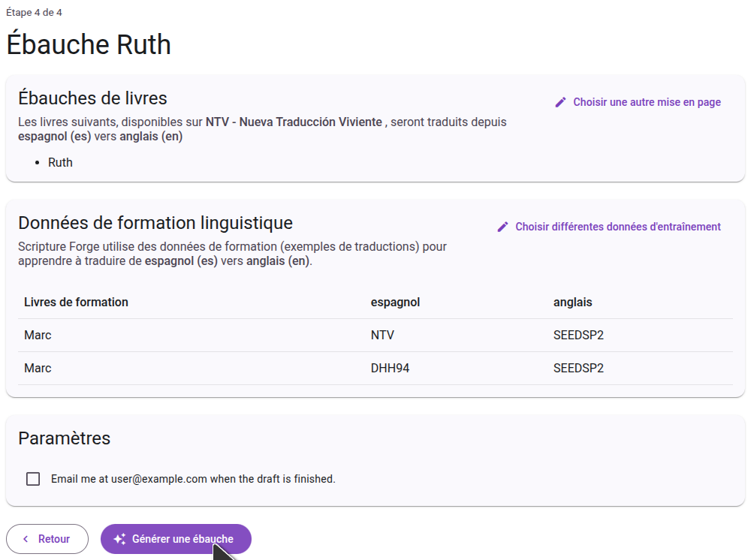This screenshot has height=560, width=751.
Task: Click the left chevron icon in Retour
Action: [26, 539]
